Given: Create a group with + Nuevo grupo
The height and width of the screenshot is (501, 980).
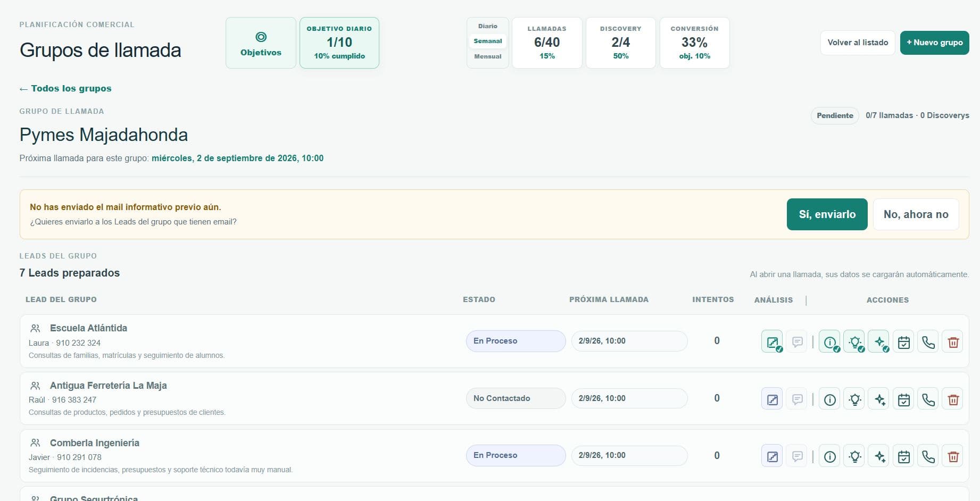Looking at the screenshot, I should pos(934,43).
